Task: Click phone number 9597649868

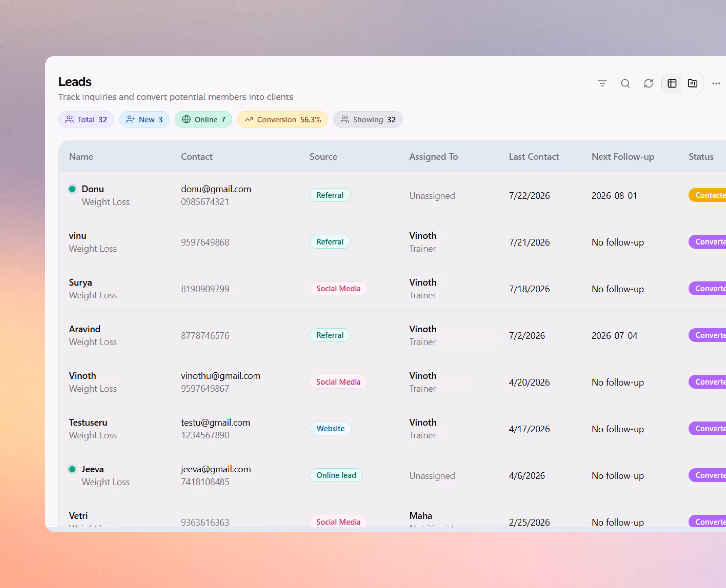Action: 205,243
